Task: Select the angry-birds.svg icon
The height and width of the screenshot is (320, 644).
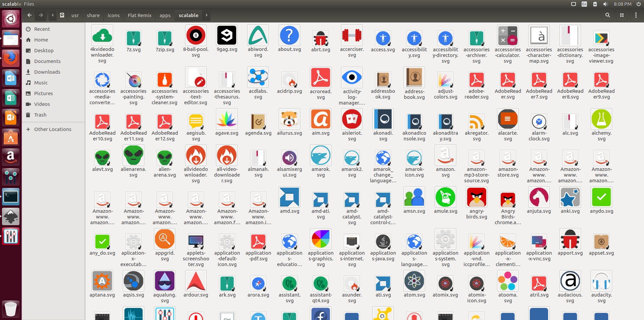Action: point(477,197)
